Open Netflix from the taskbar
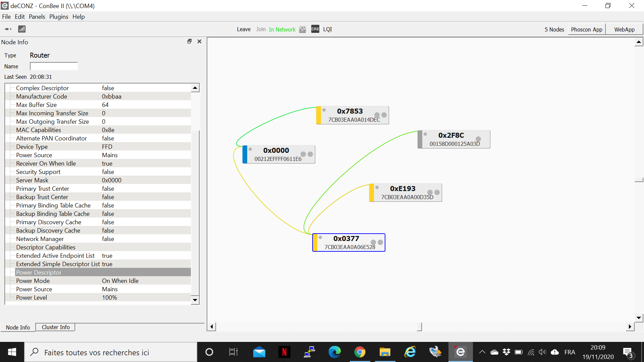The image size is (644, 362). click(x=284, y=352)
